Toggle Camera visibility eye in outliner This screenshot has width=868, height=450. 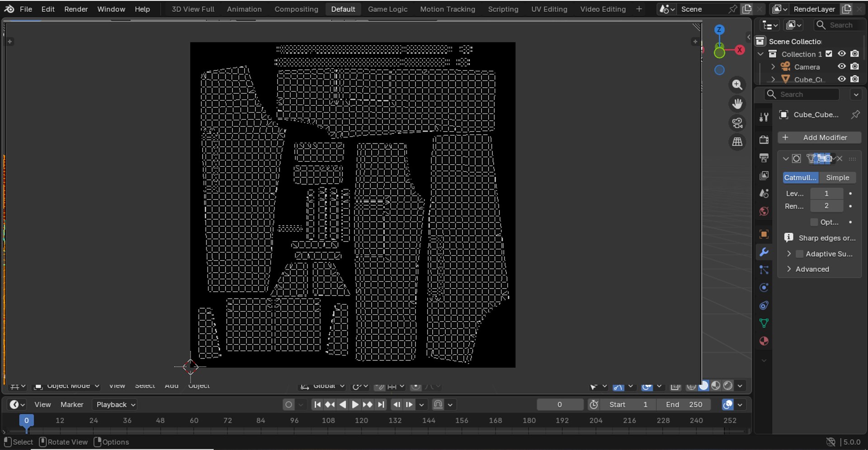click(x=841, y=66)
